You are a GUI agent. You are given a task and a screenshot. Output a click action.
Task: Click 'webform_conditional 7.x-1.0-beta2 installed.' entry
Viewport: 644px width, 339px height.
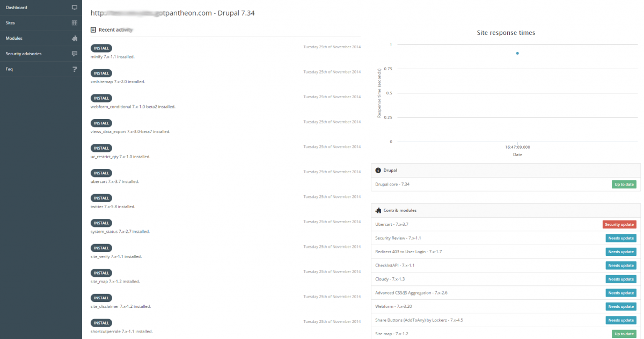coord(133,106)
